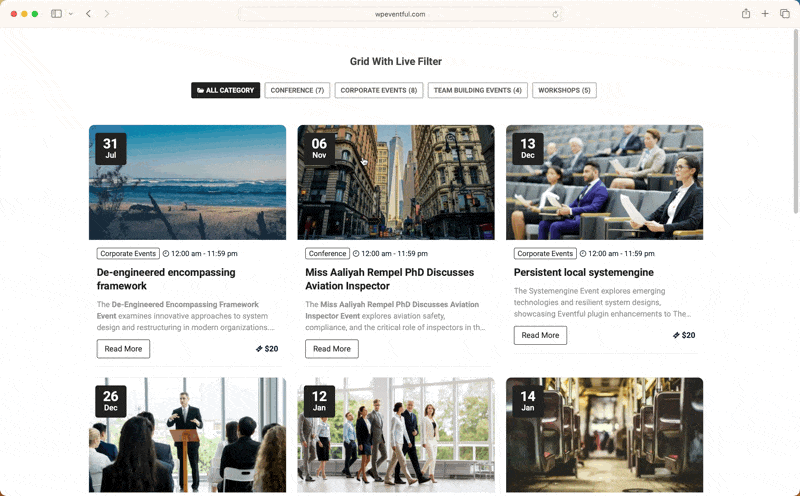The width and height of the screenshot is (800, 496).
Task: Click the 12 Jan date badge
Action: click(319, 401)
